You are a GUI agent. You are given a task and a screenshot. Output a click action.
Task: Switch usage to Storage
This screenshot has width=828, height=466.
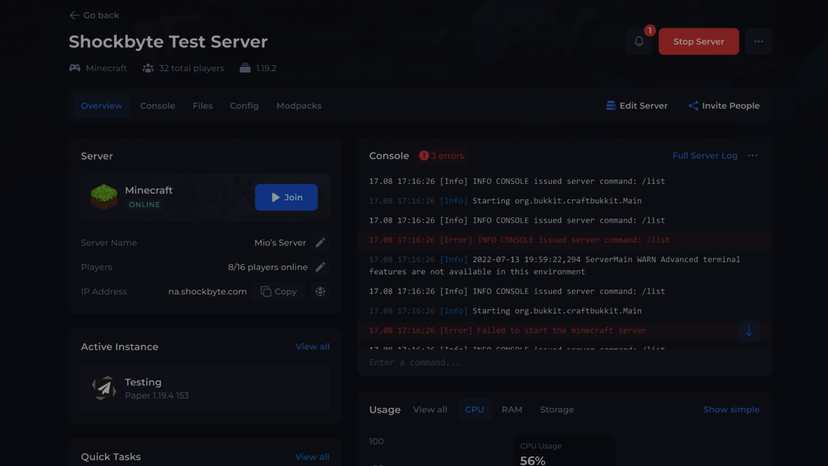click(x=557, y=409)
